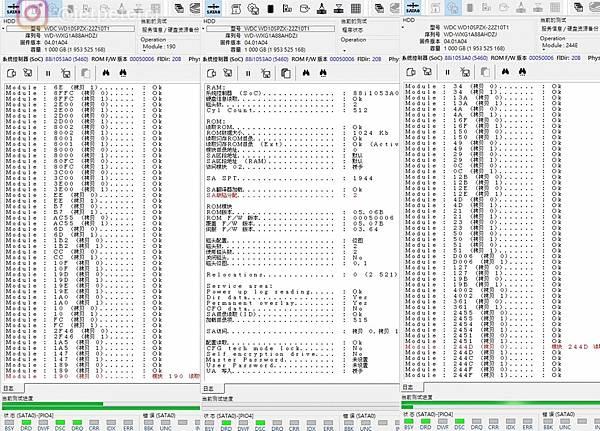Click the first log toolbar icon in left window
Screen dimensions: 600x431
(11, 73)
